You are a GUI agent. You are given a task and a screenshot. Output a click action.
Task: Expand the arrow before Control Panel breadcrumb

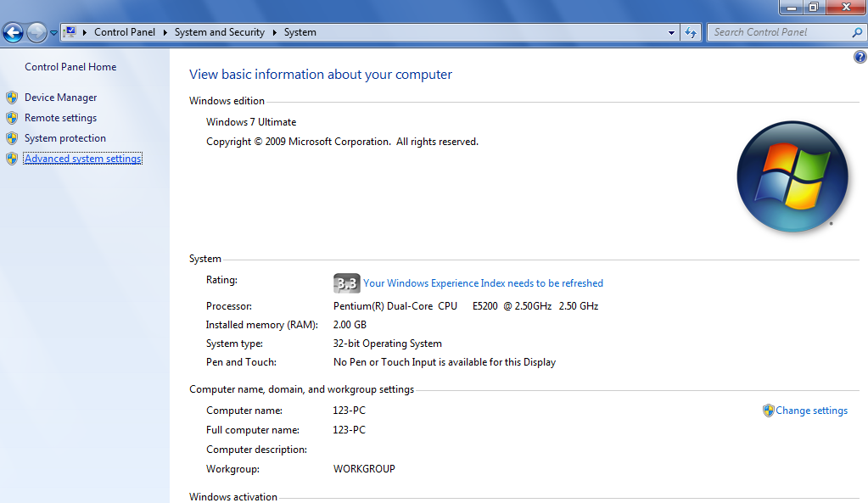85,32
